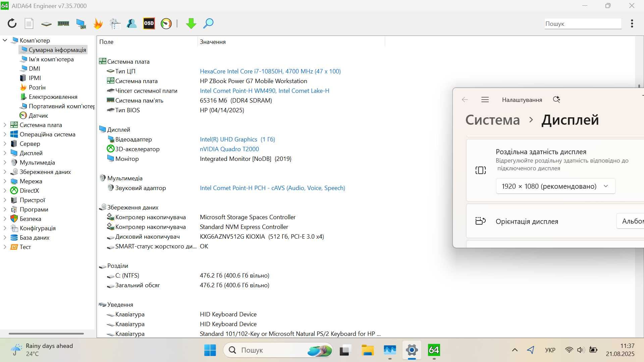Open the nVIDIA Quadro T2000 link
Screen dimensions: 644x362
(229, 149)
